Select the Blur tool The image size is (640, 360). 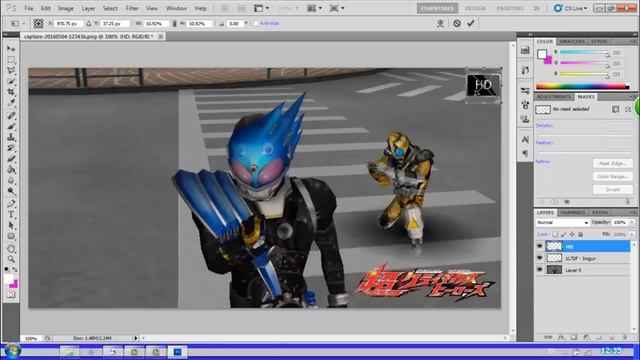tap(11, 180)
